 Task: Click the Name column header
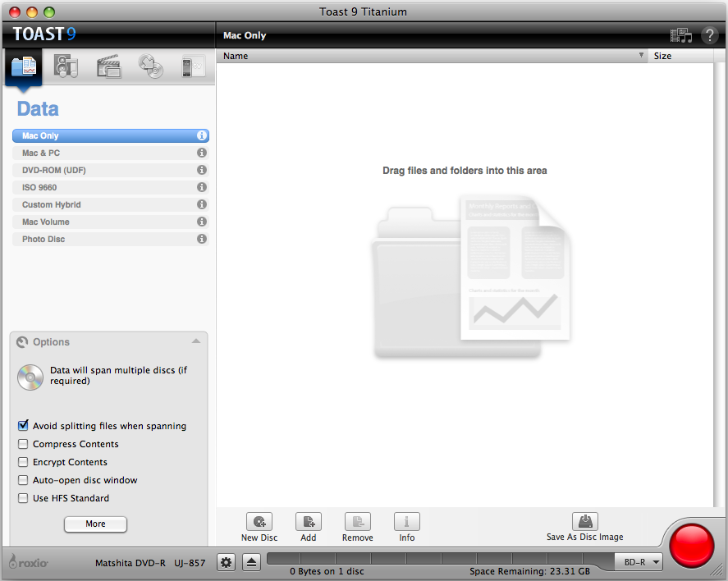432,56
